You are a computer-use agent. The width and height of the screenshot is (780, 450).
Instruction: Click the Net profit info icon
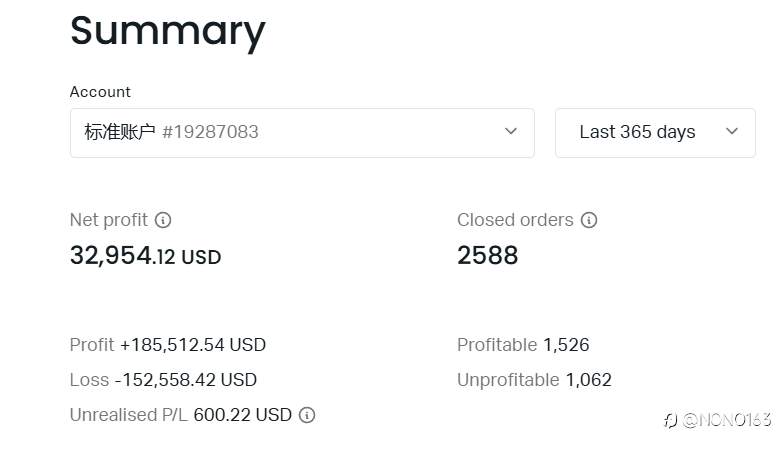click(163, 220)
